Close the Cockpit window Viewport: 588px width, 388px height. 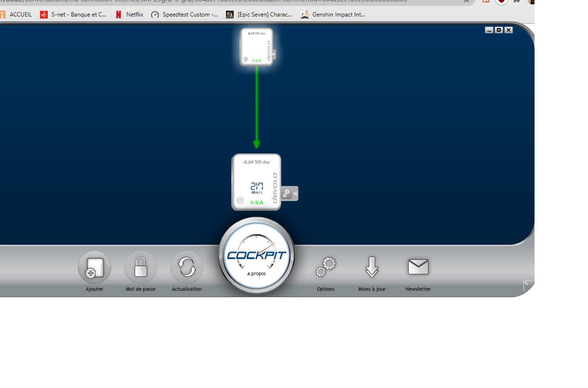[508, 30]
